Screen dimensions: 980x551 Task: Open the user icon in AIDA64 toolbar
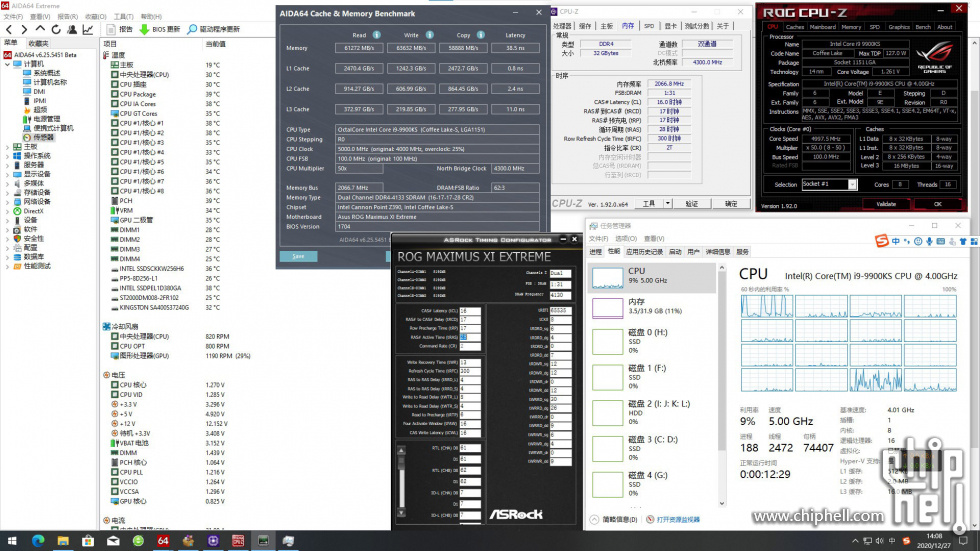click(72, 29)
